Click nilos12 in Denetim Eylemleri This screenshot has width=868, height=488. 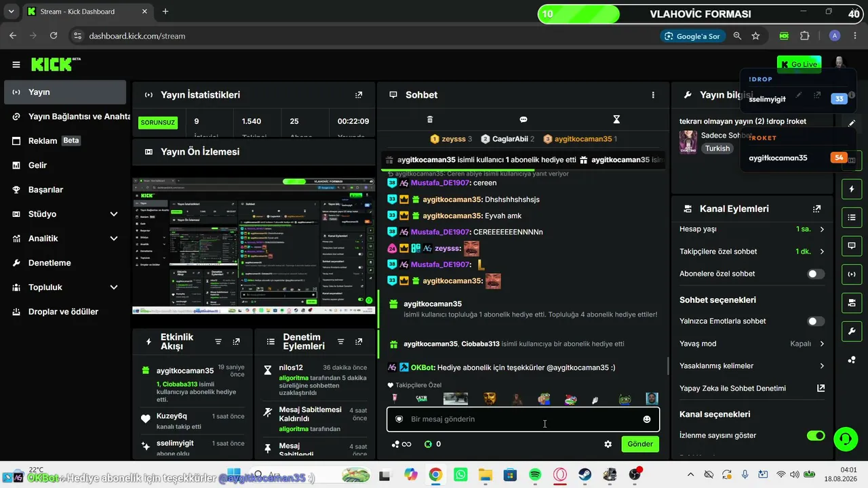point(291,367)
